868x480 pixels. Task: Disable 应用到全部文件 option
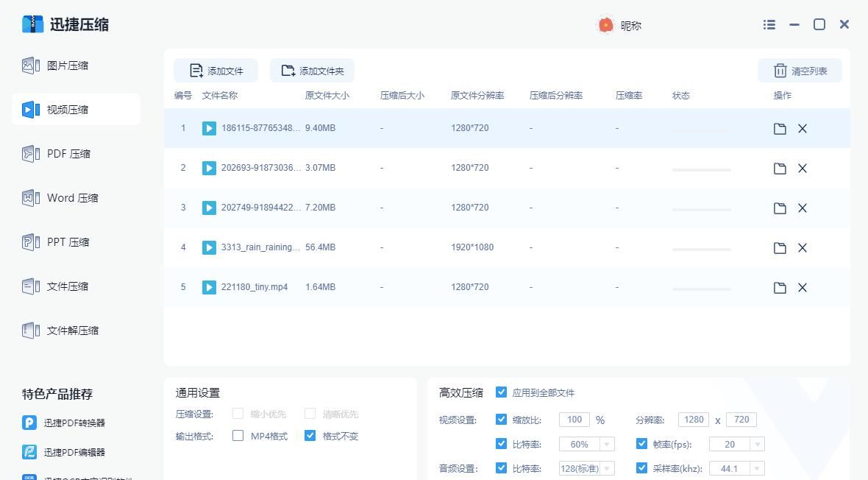[x=501, y=392]
